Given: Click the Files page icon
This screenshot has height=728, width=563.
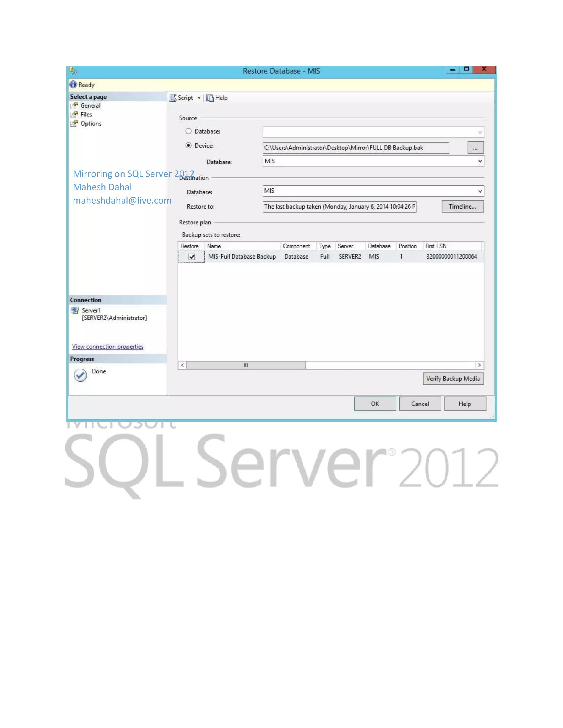Looking at the screenshot, I should (74, 115).
